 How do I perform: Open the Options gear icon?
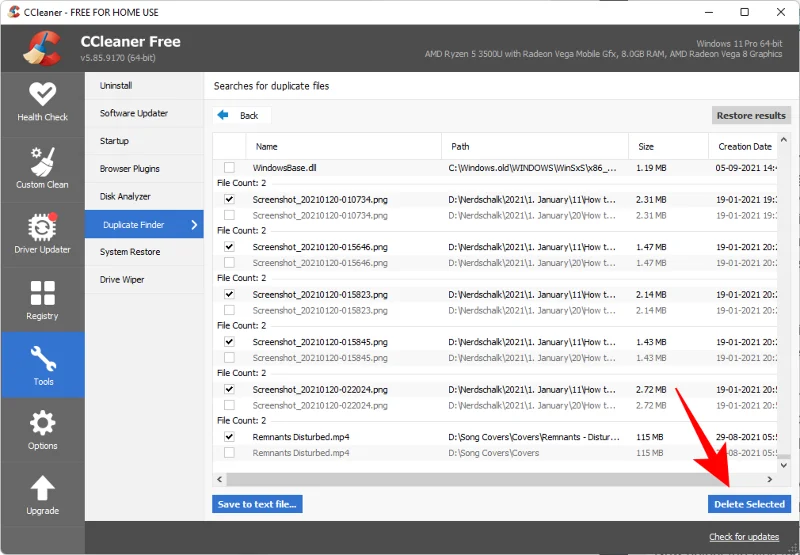(x=42, y=423)
